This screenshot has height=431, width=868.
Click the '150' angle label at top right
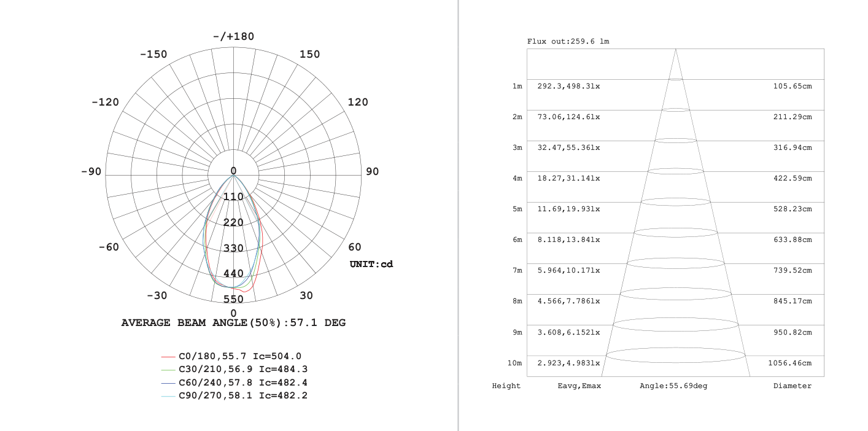coord(309,55)
